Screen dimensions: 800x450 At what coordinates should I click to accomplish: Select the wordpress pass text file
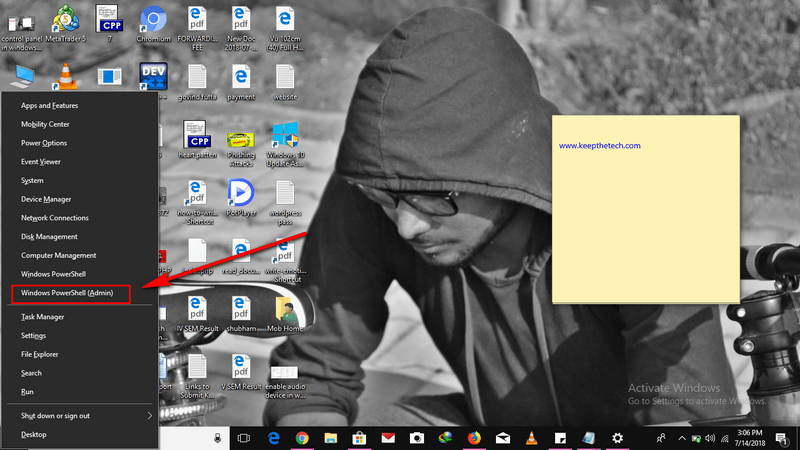285,203
